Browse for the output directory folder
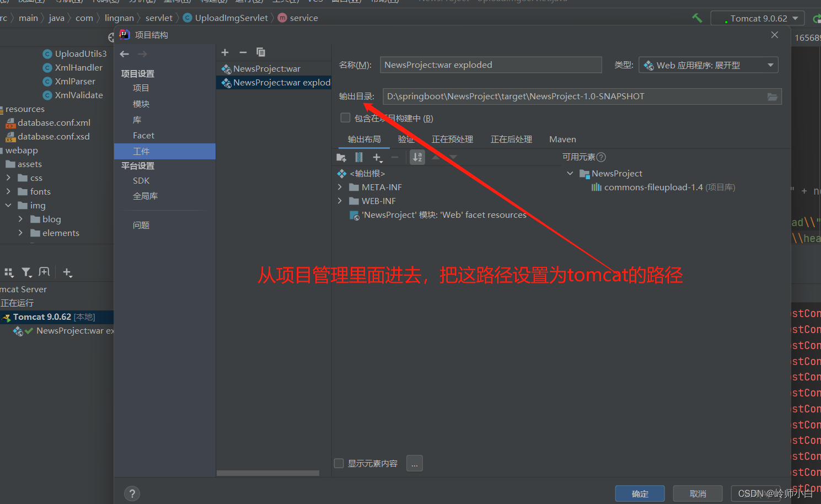This screenshot has height=504, width=821. pos(772,96)
